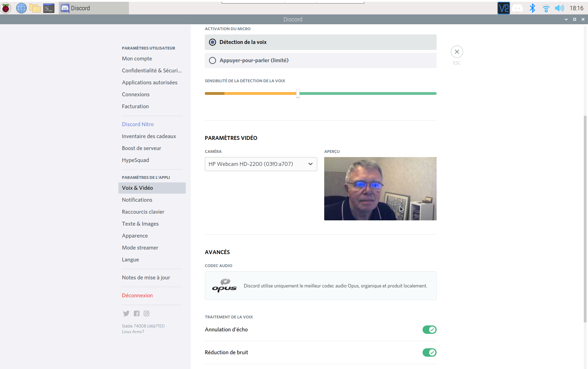Open Discord's Facebook icon link
The width and height of the screenshot is (588, 369).
tap(137, 313)
